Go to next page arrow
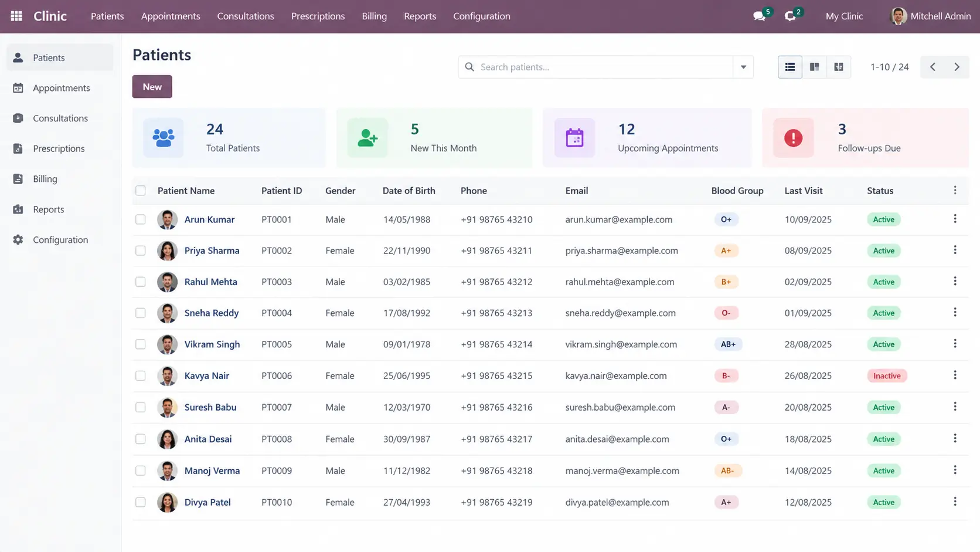The width and height of the screenshot is (980, 552). (x=957, y=67)
